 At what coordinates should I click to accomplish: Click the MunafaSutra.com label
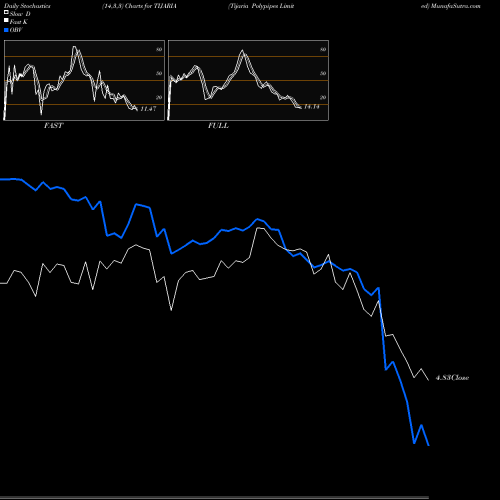(x=455, y=6)
